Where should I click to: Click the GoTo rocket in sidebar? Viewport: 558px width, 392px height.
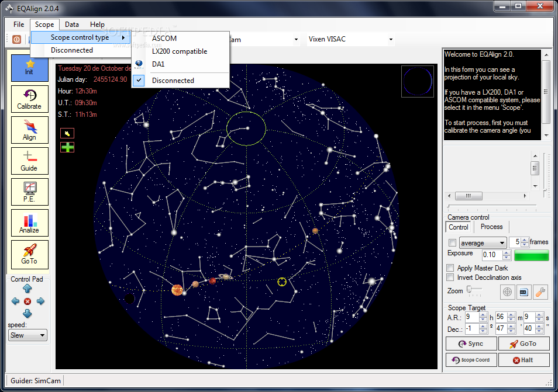(29, 254)
